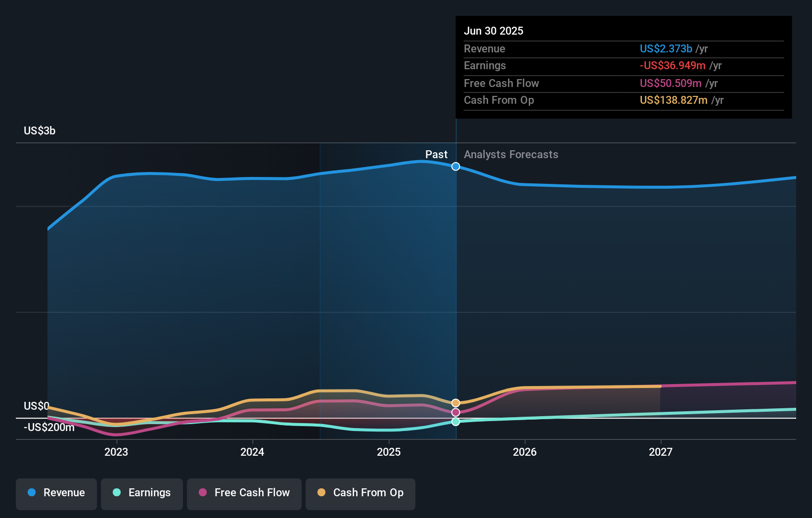Click the Cash From Op label in tooltip
This screenshot has width=812, height=518.
click(x=499, y=100)
